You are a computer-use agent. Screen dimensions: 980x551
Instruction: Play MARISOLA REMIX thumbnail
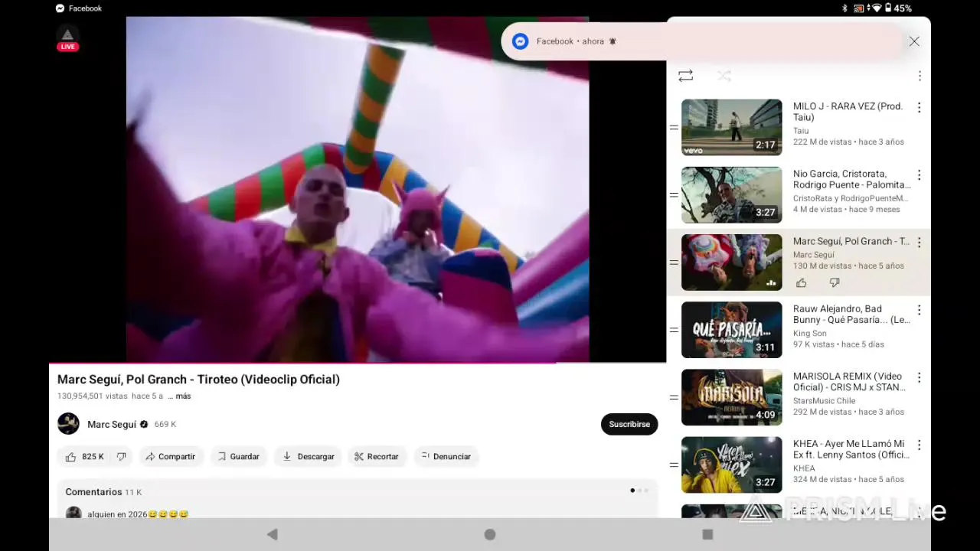[x=732, y=397]
